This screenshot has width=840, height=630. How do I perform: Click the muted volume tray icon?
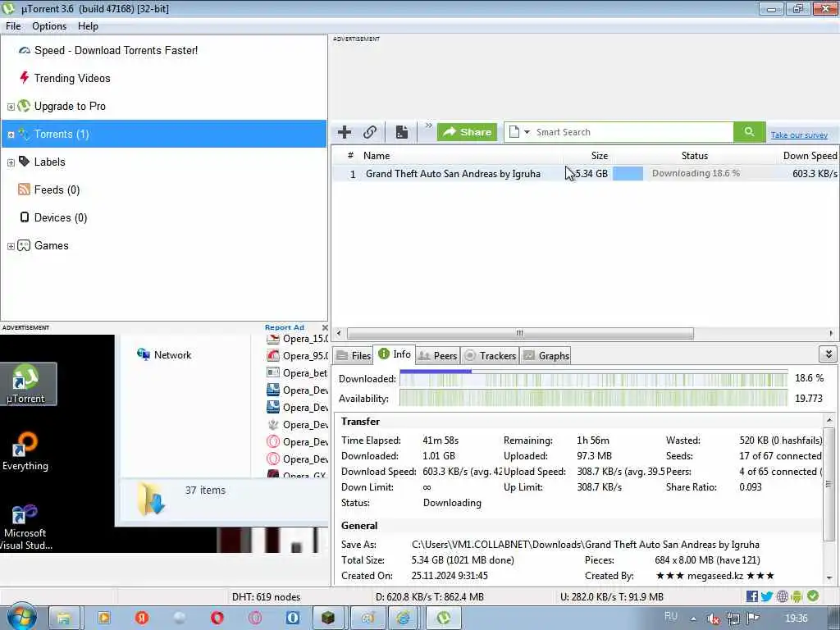(713, 619)
